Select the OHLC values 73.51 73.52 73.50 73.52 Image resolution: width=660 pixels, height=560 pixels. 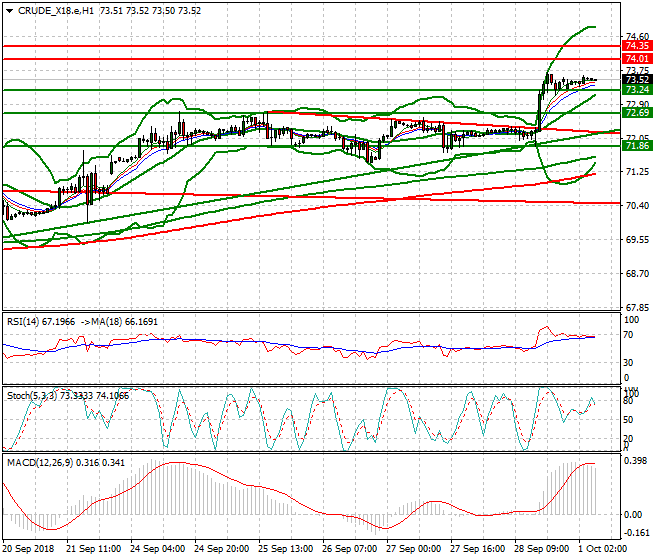click(150, 11)
